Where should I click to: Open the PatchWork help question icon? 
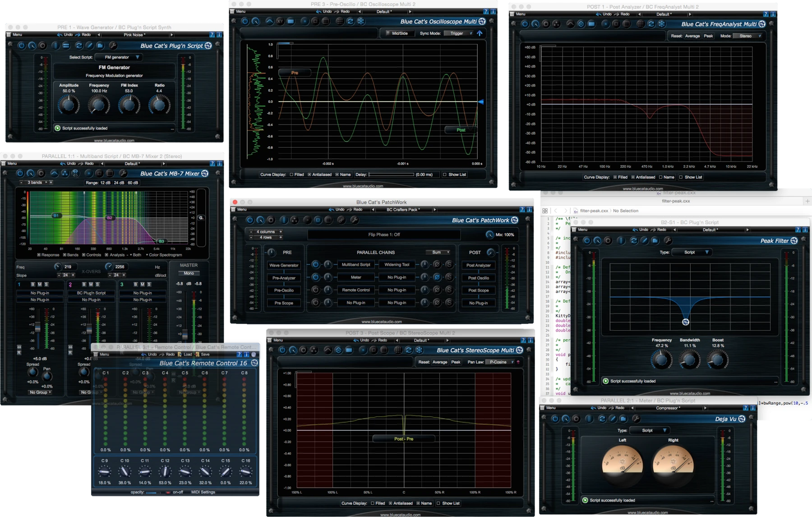(522, 209)
